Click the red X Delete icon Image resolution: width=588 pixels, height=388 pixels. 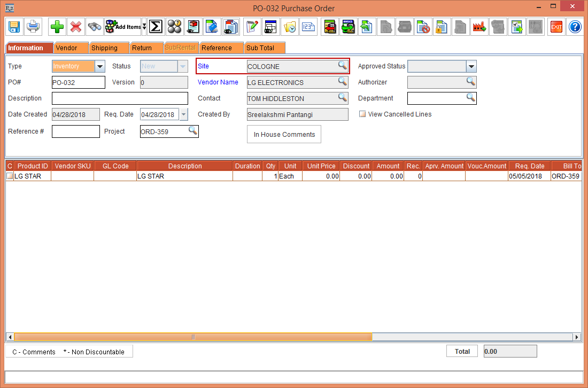click(76, 26)
